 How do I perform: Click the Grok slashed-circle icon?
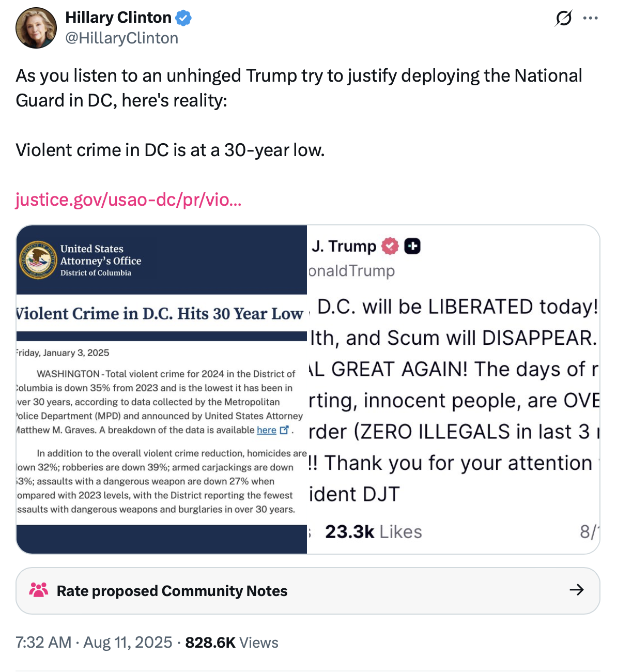[x=563, y=18]
